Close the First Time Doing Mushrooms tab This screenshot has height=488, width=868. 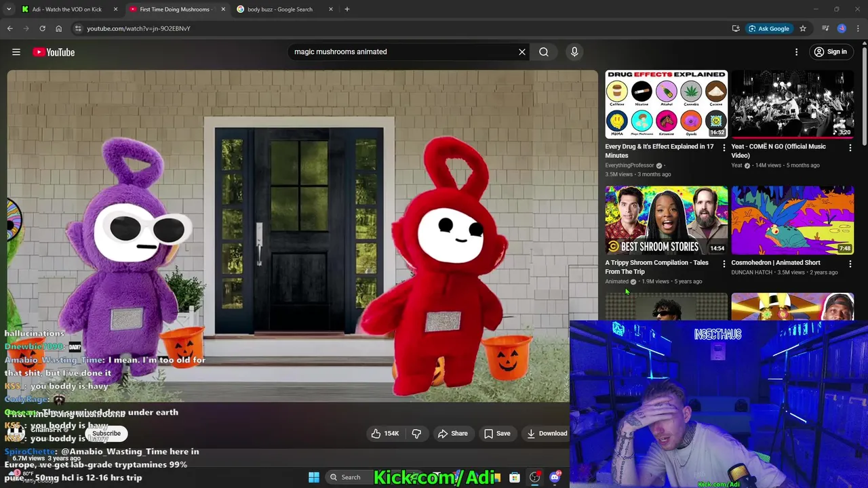(223, 9)
